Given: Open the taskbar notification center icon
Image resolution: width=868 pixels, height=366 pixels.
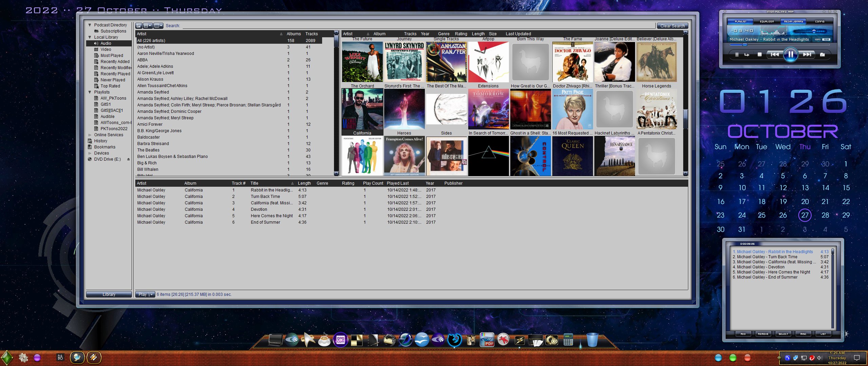Looking at the screenshot, I should click(856, 358).
